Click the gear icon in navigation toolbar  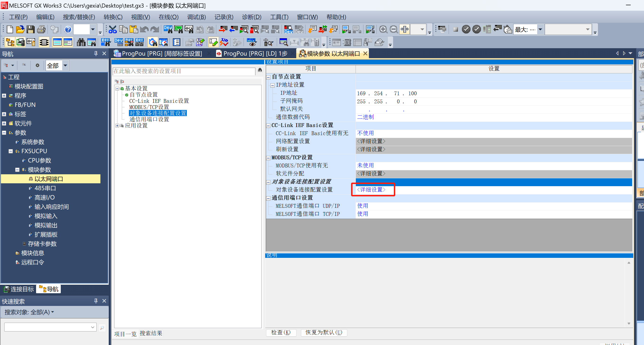pyautogui.click(x=38, y=65)
